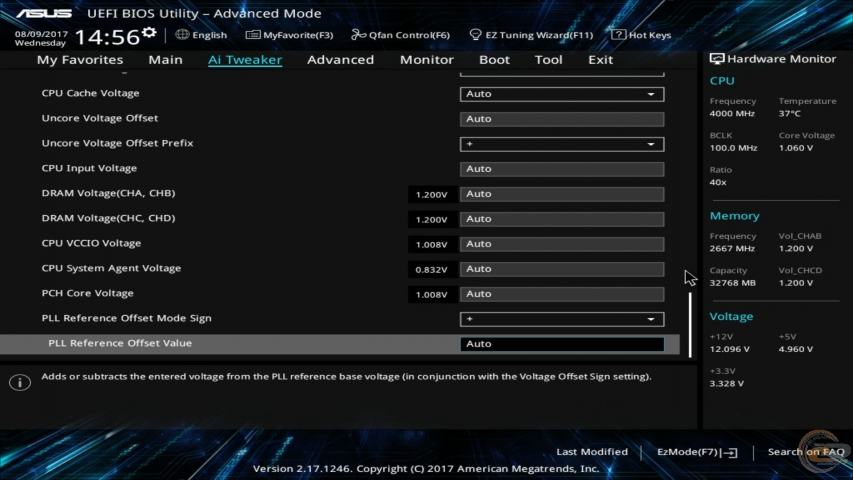Switch to the Main tab
The width and height of the screenshot is (853, 480).
[x=165, y=59]
